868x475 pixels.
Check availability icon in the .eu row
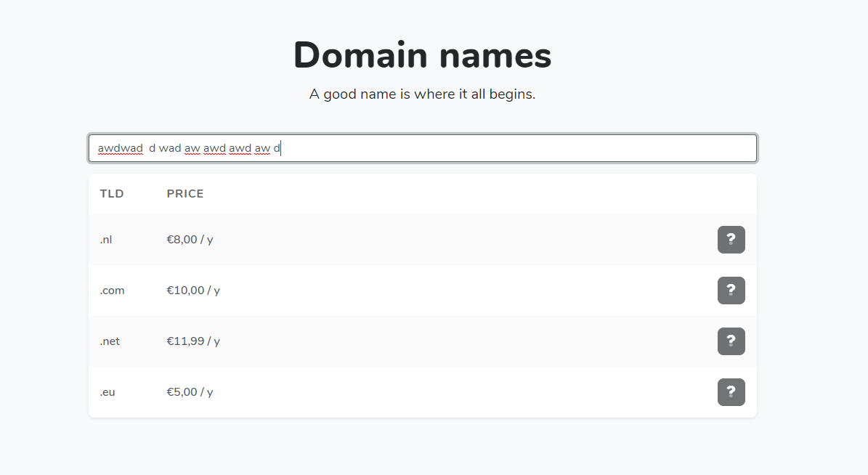[x=731, y=392]
